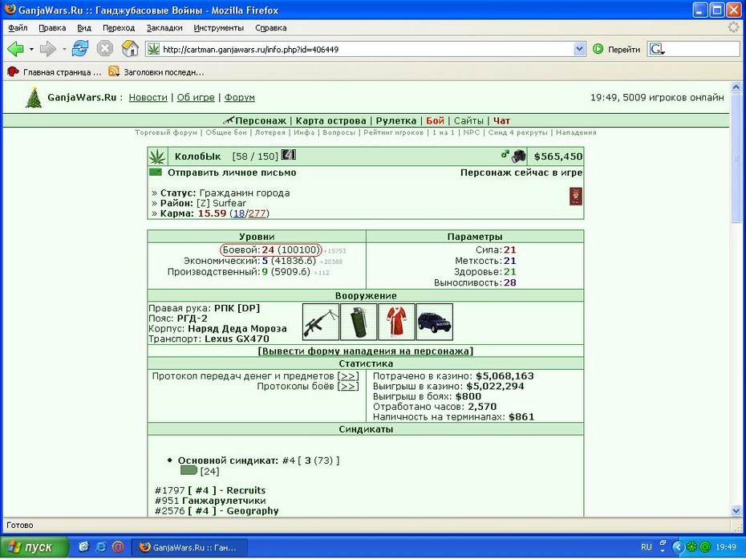This screenshot has width=746, height=560.
Task: Open the Нападения sublink
Action: pos(576,132)
